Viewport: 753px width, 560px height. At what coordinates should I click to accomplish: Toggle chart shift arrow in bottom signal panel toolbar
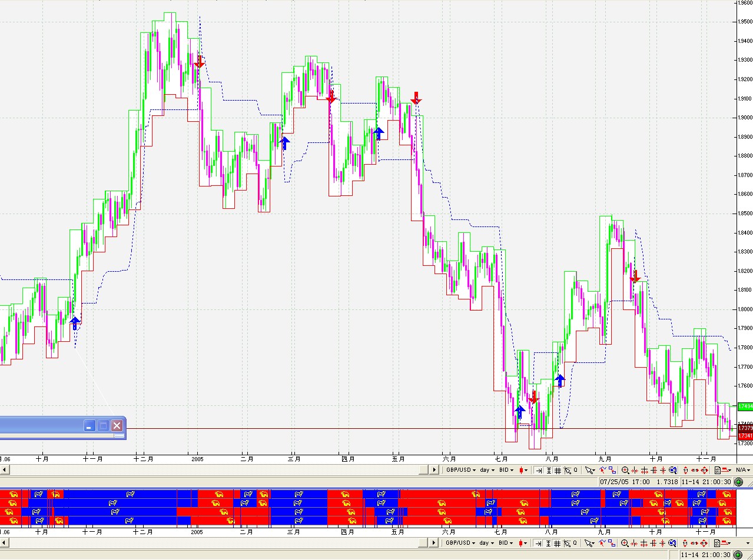tap(538, 543)
